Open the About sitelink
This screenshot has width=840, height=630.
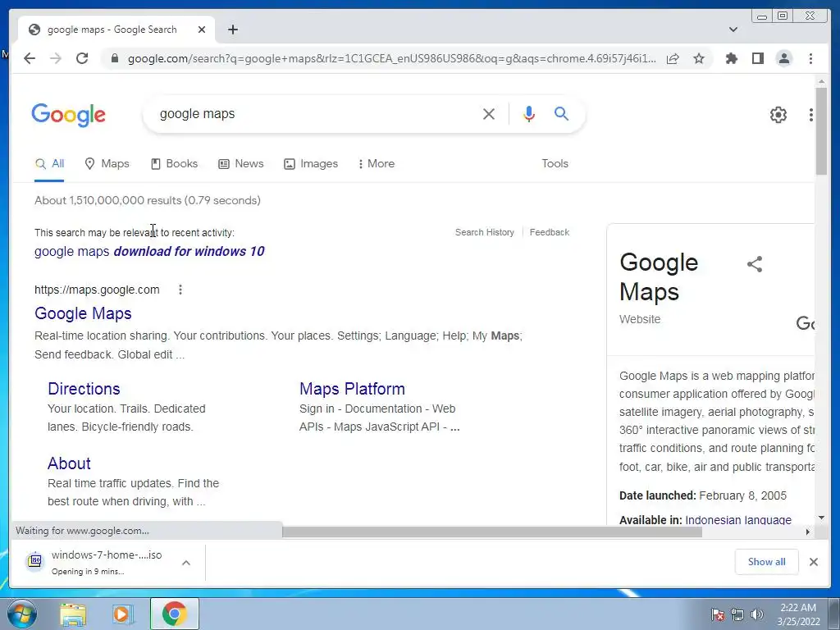[x=69, y=463]
